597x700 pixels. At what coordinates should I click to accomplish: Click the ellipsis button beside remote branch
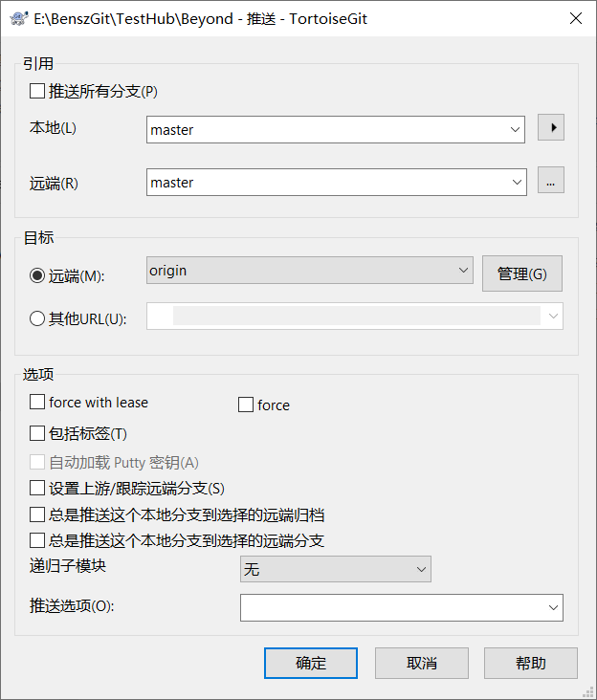[x=551, y=180]
